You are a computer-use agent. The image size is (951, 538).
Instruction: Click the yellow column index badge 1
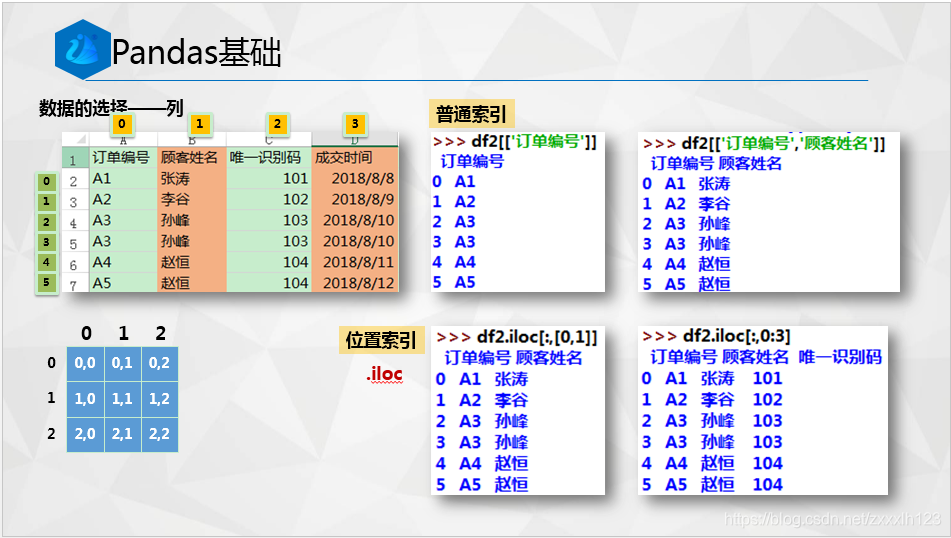pos(200,124)
